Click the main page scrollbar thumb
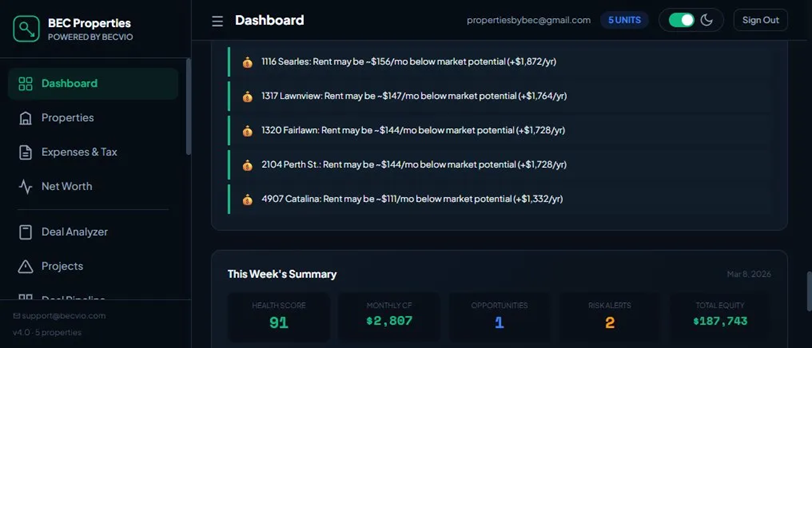This screenshot has width=812, height=525. point(809,291)
